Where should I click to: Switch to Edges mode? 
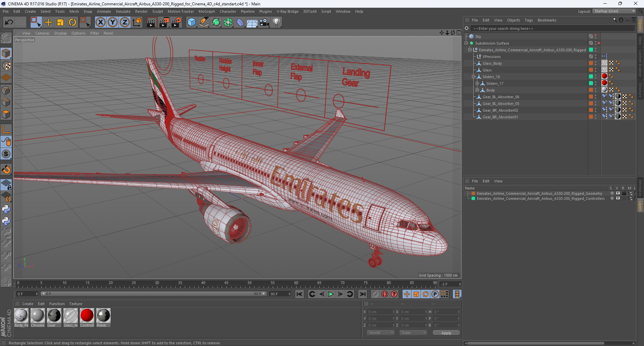tap(6, 102)
